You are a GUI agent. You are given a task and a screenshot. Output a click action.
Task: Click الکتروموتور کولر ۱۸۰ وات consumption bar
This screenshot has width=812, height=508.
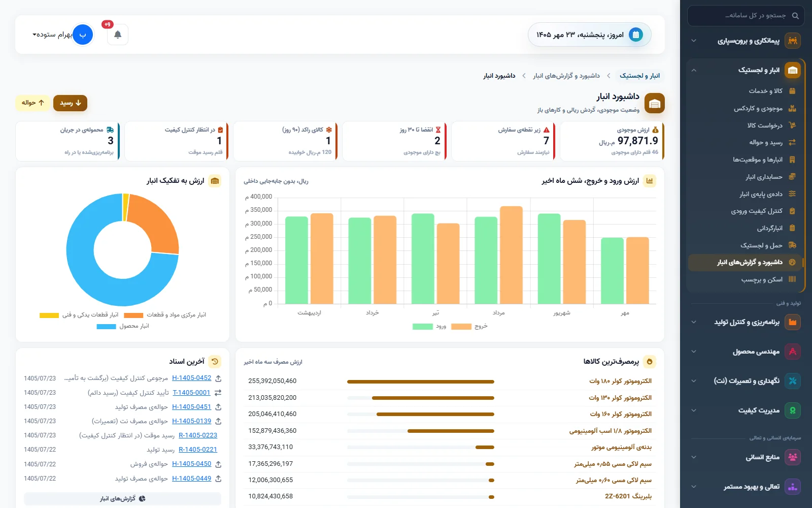[x=420, y=382]
